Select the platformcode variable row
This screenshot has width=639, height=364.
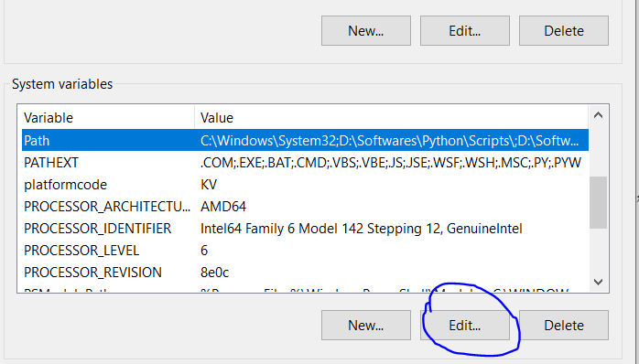coord(305,185)
